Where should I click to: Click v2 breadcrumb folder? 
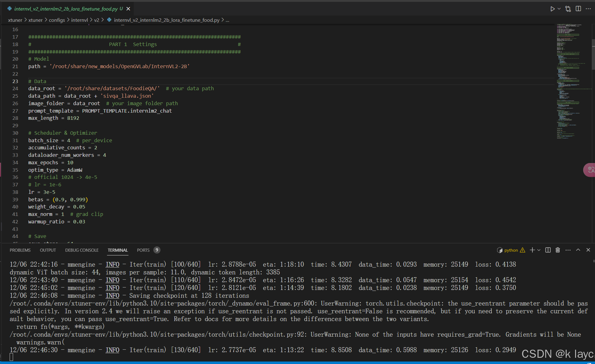(97, 20)
